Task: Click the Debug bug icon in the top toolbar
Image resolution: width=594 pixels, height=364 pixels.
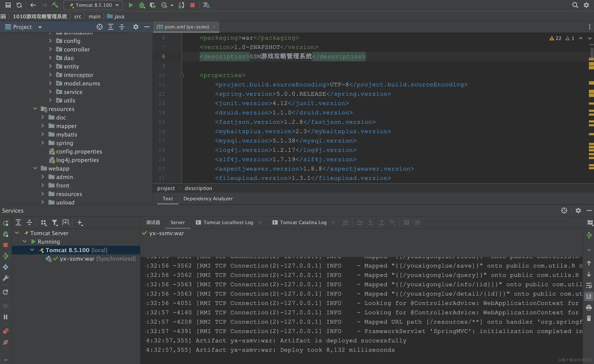Action: tap(142, 5)
